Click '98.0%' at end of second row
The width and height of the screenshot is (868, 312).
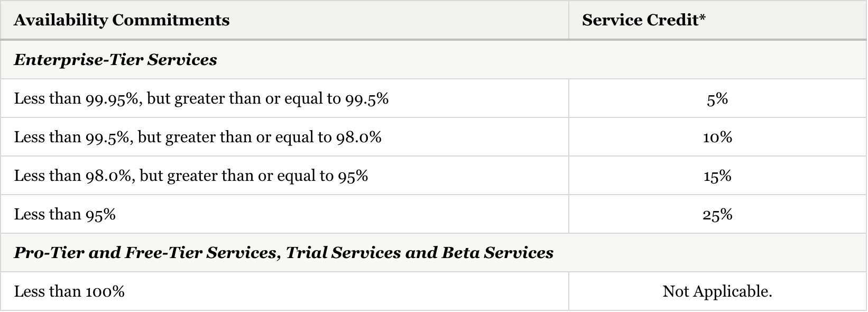coord(359,137)
